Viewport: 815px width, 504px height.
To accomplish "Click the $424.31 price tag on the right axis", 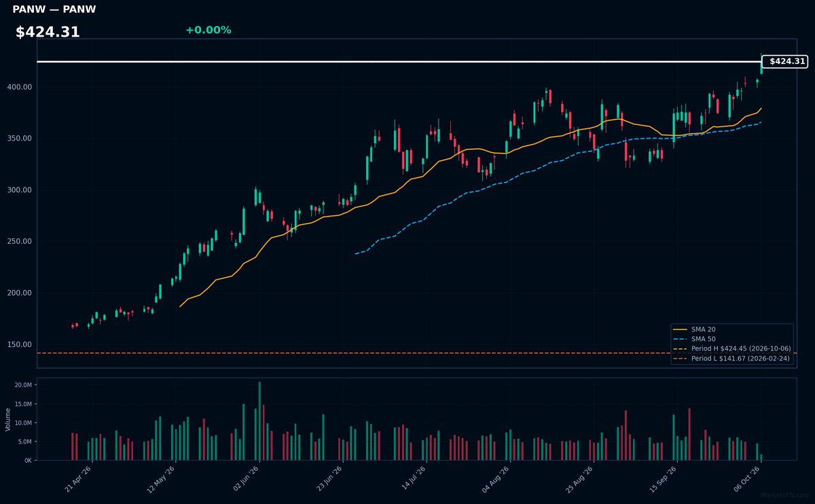I will [x=784, y=61].
